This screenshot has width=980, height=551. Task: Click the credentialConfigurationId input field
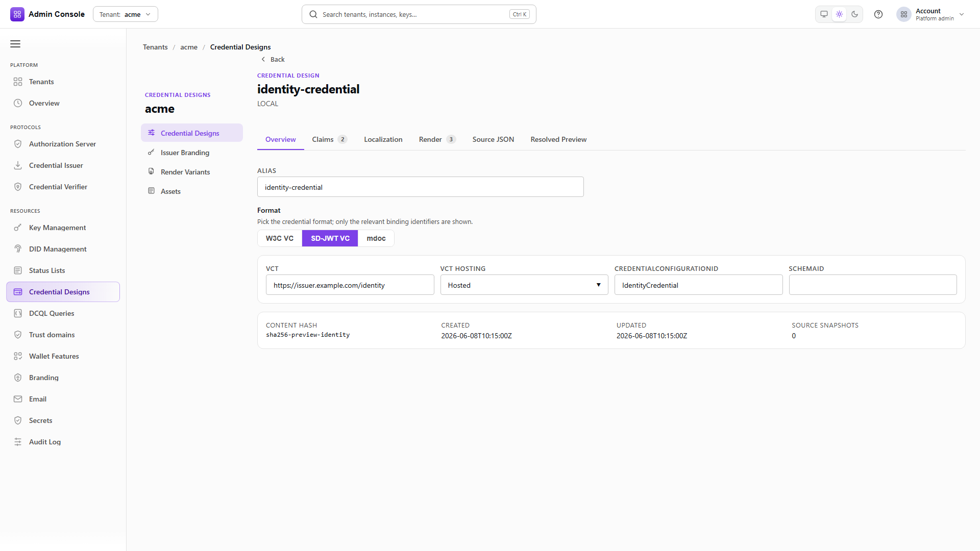[698, 285]
